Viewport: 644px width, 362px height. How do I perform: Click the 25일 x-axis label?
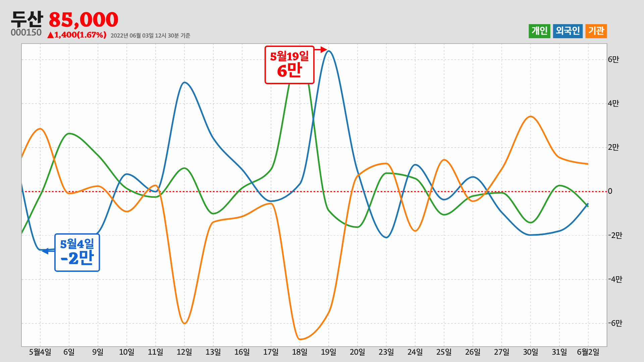(x=444, y=352)
